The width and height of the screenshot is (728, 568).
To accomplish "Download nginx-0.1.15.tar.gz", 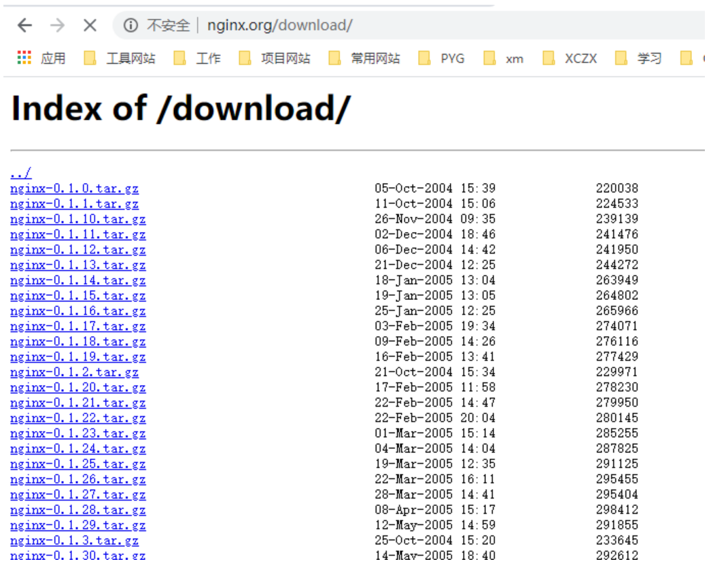I will point(77,295).
